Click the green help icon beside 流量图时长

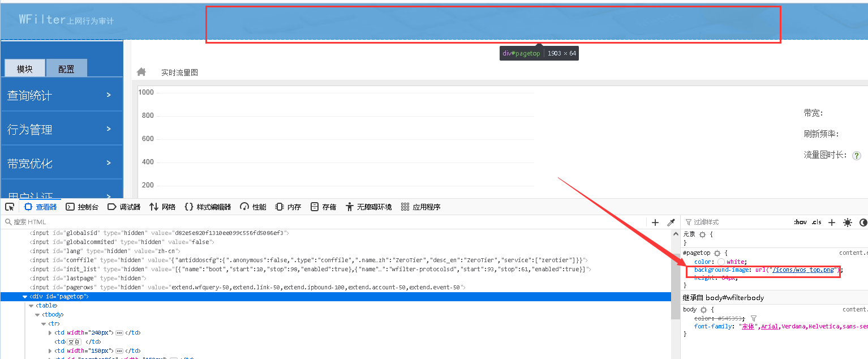point(856,155)
